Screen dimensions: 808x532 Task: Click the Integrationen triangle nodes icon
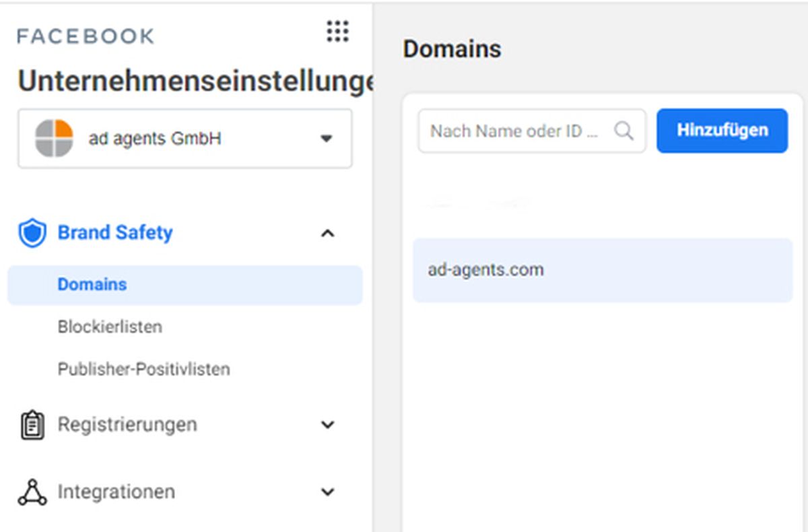pyautogui.click(x=32, y=492)
